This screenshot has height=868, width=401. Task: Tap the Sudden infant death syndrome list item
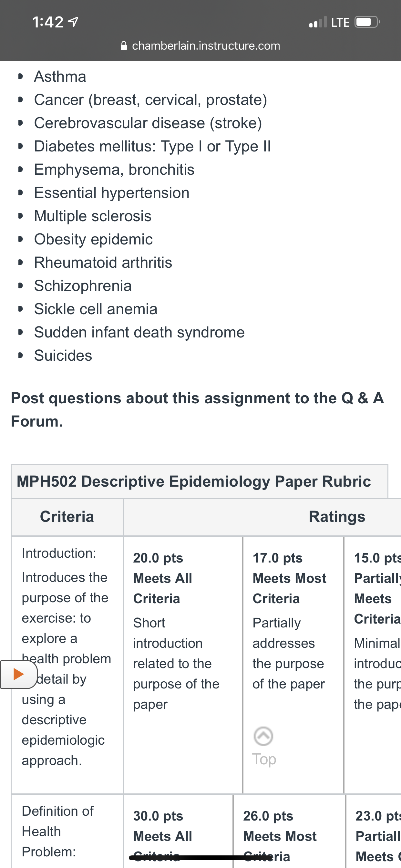pos(139,332)
